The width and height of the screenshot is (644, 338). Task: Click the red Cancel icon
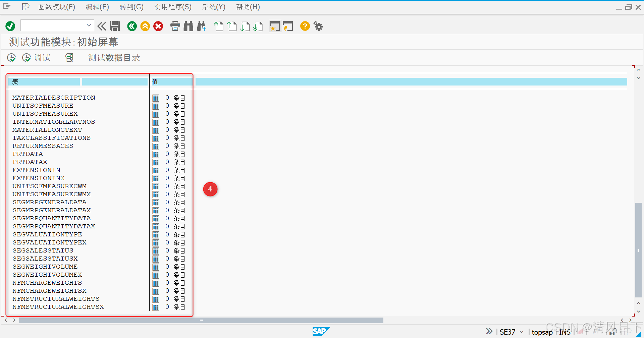[x=158, y=26]
